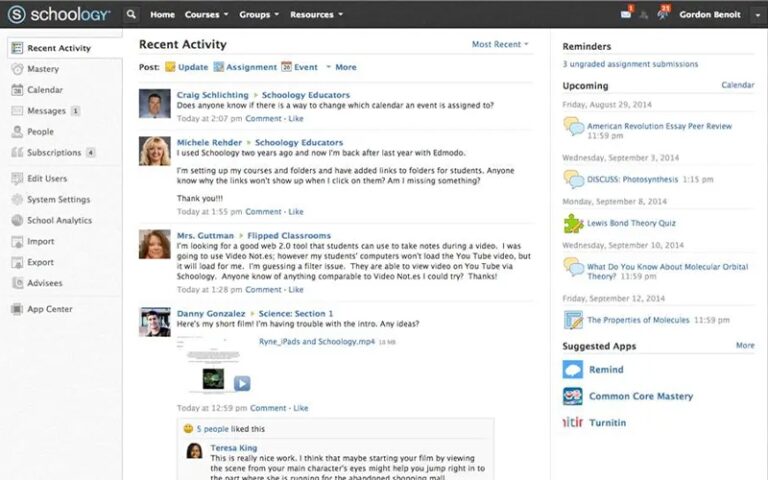Click the Common Core Mastery app icon

573,396
